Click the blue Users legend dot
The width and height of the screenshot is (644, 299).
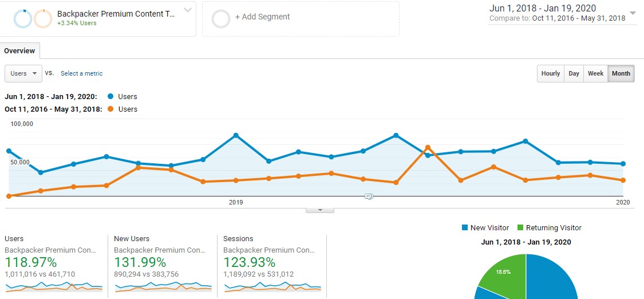[x=110, y=97]
